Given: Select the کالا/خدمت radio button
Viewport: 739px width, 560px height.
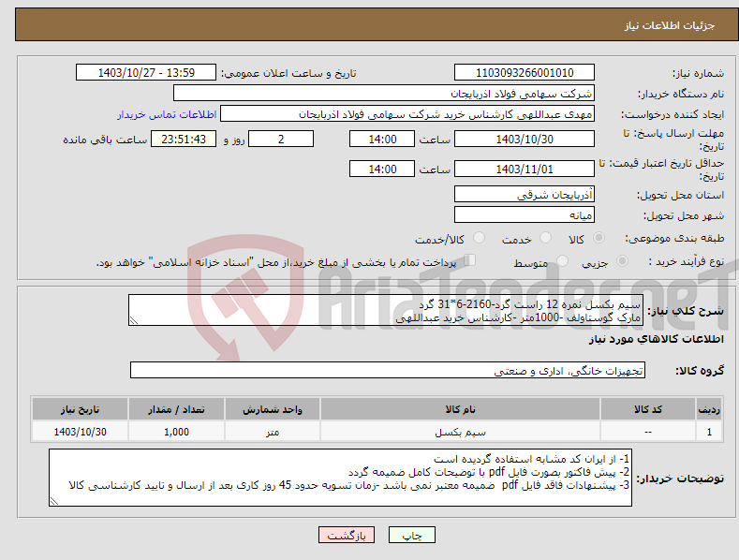Looking at the screenshot, I should pyautogui.click(x=479, y=238).
